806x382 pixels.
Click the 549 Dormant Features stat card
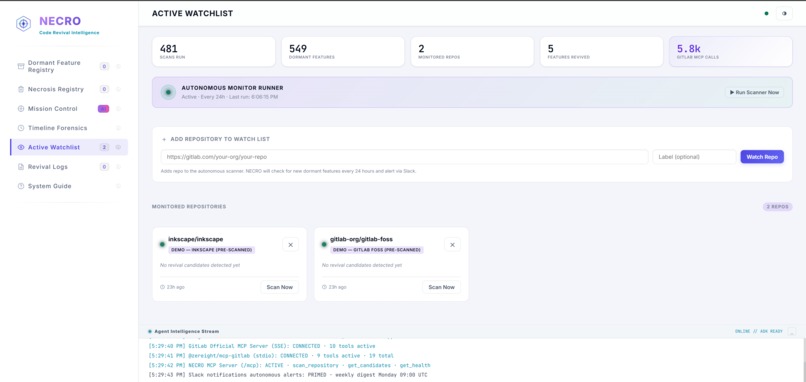343,51
